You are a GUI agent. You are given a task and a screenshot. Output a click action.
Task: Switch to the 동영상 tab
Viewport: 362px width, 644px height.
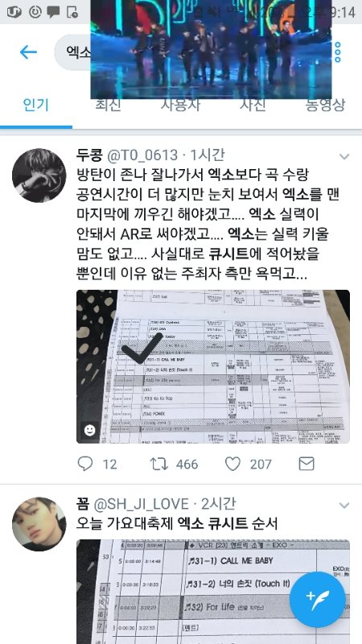point(325,105)
